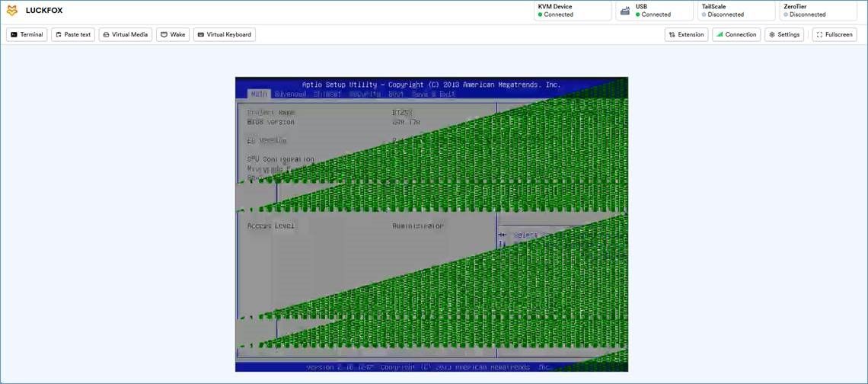Select the Boot tab in BIOS
Image resolution: width=868 pixels, height=384 pixels.
click(396, 94)
